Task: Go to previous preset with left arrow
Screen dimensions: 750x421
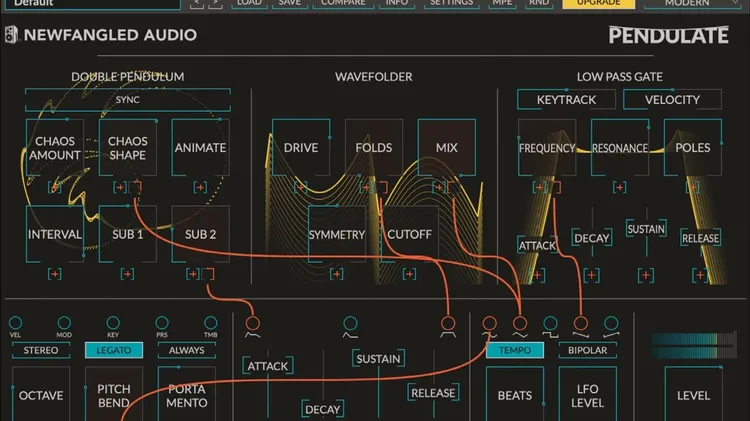Action: point(197,3)
